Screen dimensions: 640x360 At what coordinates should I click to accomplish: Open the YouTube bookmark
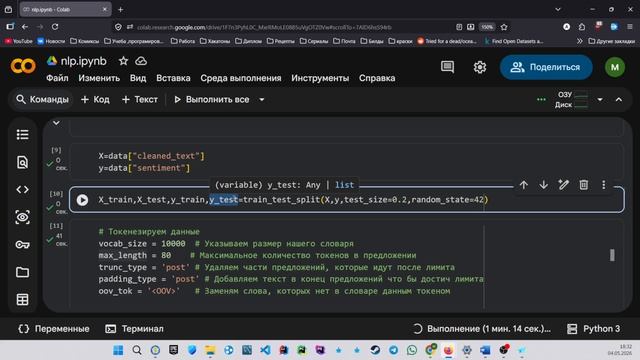tap(18, 41)
